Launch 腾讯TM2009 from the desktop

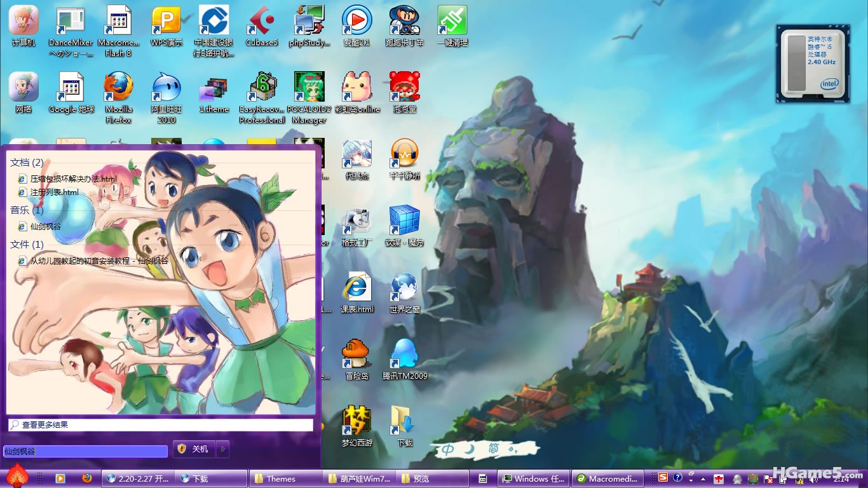click(x=405, y=356)
